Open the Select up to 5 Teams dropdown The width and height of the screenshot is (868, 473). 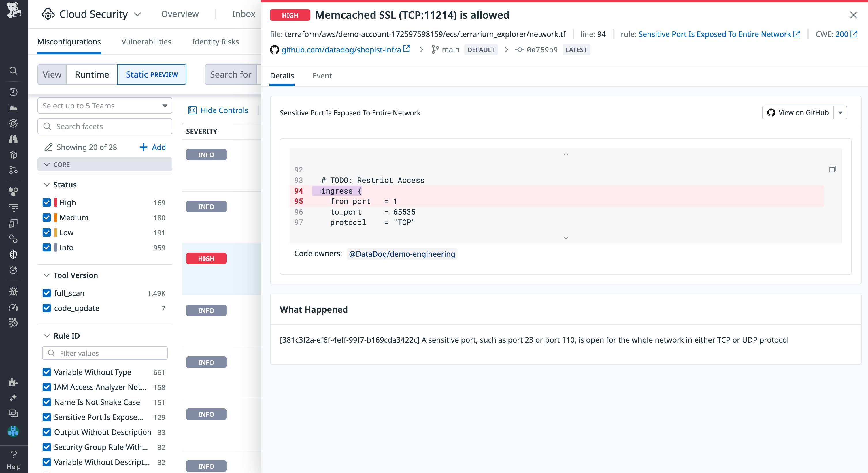click(104, 106)
